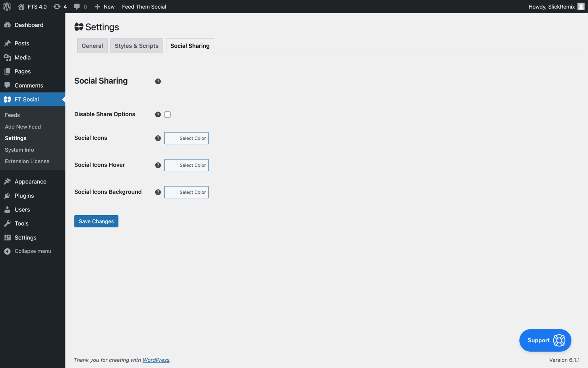This screenshot has width=588, height=368.
Task: Click the user avatar beside Howdy, SlickRemix
Action: click(581, 6)
